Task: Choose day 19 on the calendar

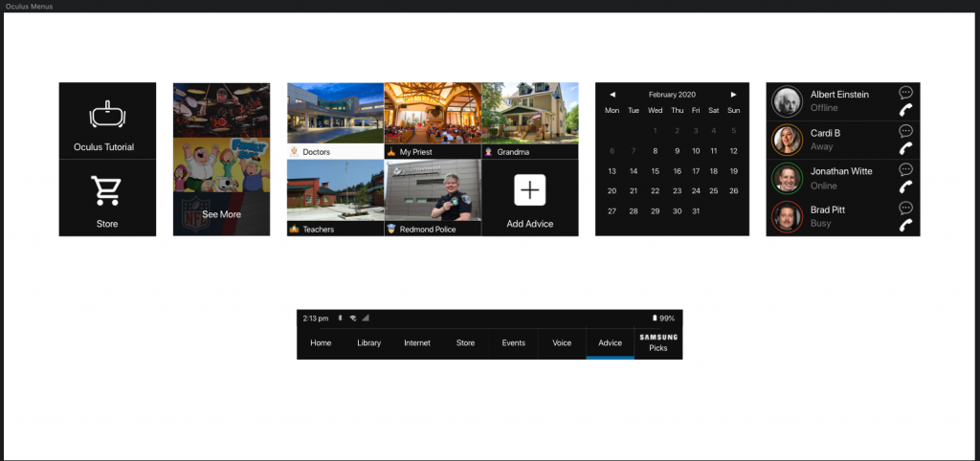Action: 734,171
